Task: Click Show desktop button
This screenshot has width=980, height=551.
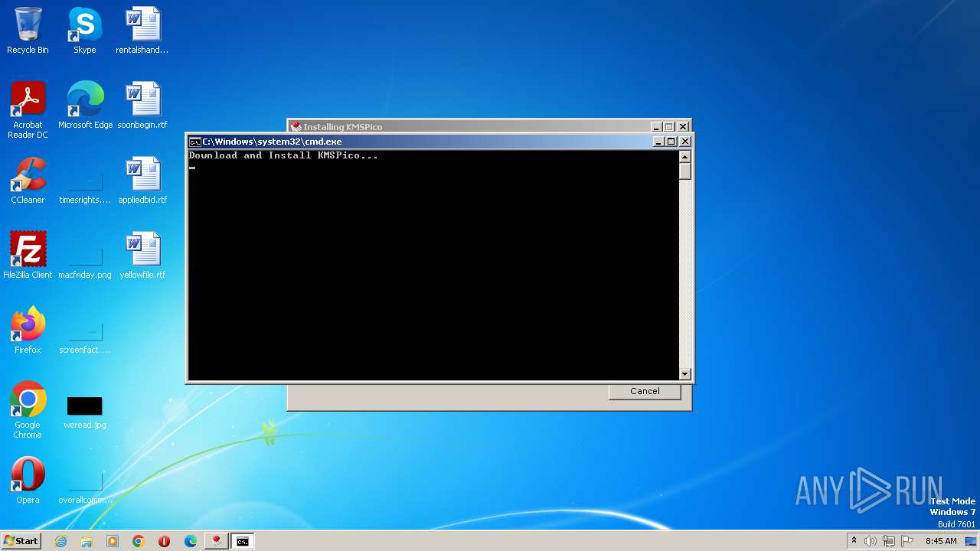Action: (972, 541)
